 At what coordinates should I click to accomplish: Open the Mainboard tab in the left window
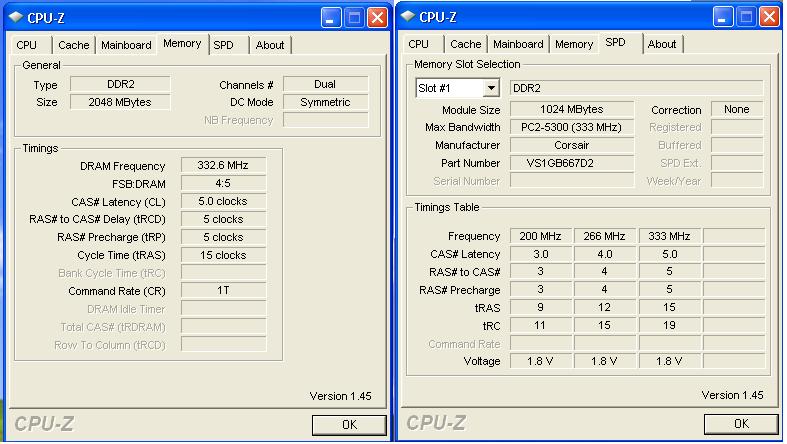(x=127, y=45)
